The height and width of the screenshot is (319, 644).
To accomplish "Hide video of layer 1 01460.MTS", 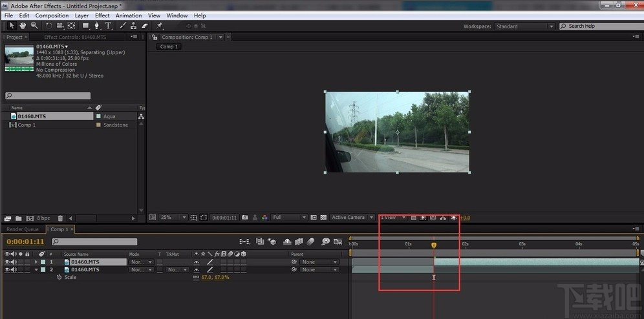I will [7, 262].
